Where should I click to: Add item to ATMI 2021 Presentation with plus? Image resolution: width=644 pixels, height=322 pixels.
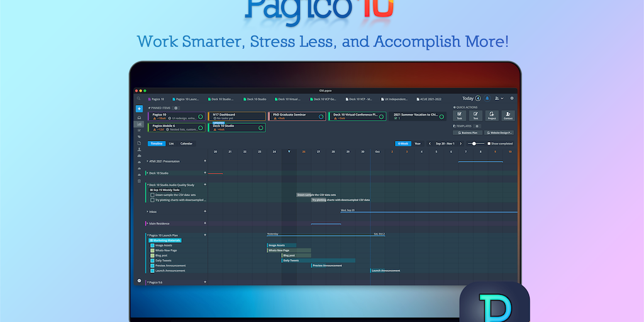[x=205, y=161]
